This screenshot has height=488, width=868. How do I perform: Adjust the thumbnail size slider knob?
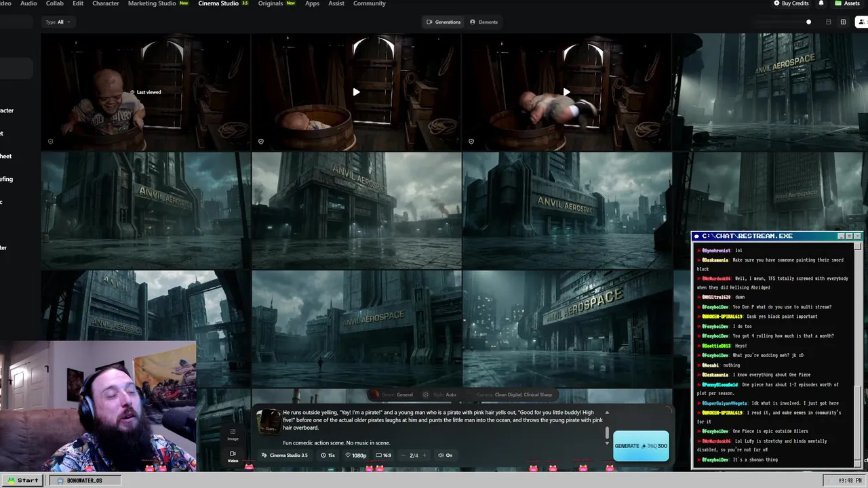coord(808,22)
